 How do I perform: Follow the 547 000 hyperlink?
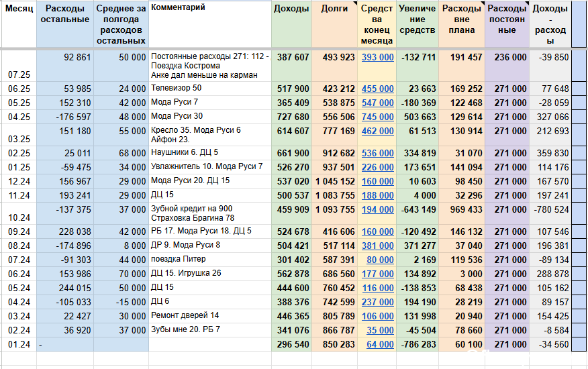point(378,103)
